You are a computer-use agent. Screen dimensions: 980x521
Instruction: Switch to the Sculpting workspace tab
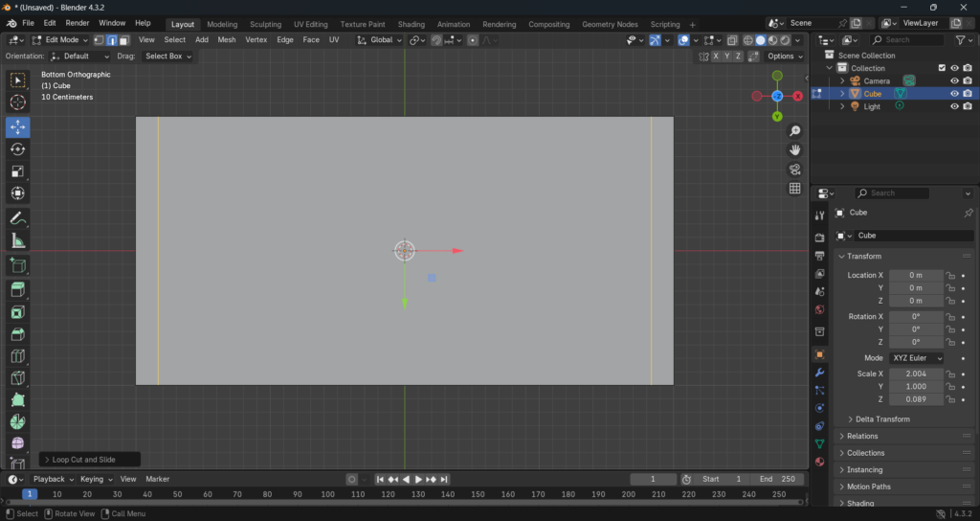point(265,24)
